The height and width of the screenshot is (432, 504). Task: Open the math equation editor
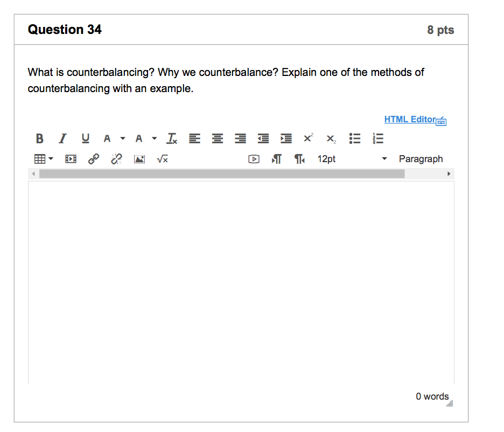click(162, 159)
